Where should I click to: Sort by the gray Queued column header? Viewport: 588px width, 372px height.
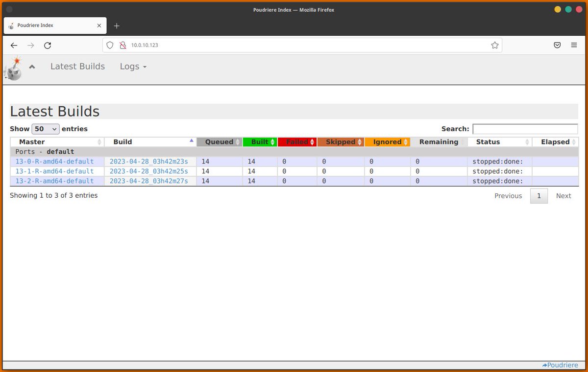(219, 142)
